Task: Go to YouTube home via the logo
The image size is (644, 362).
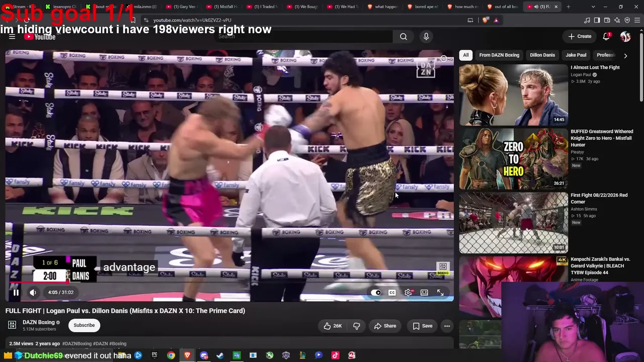Action: pos(40,37)
